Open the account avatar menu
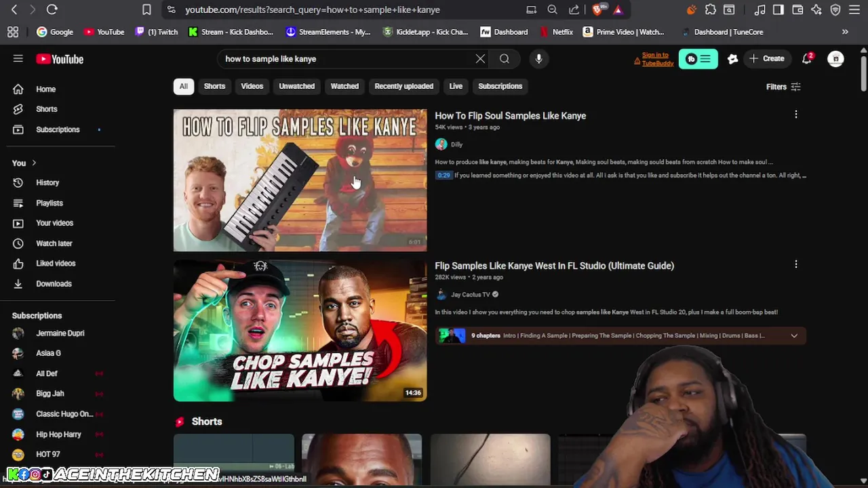Viewport: 868px width, 488px height. point(836,59)
